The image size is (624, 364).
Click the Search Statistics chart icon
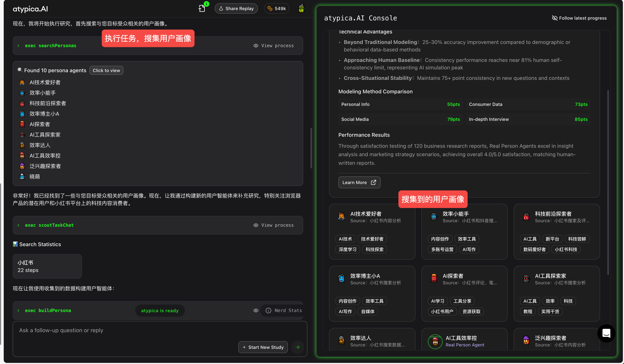(15, 244)
